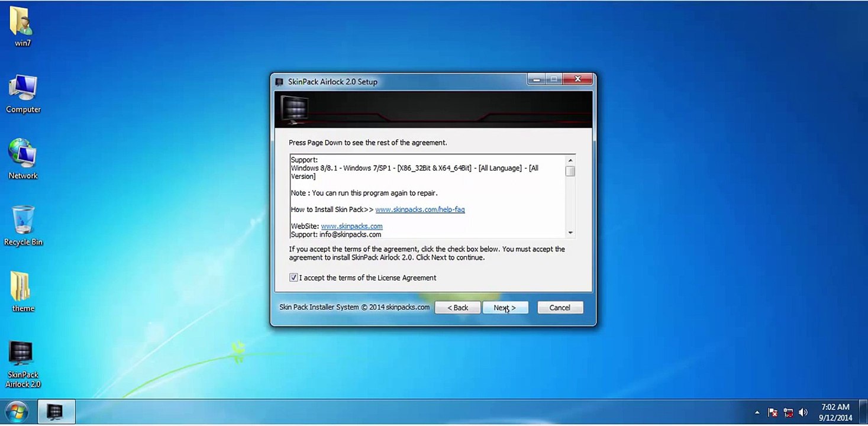Visit the www.skinpacks.com website link
The image size is (868, 426).
[x=351, y=226]
